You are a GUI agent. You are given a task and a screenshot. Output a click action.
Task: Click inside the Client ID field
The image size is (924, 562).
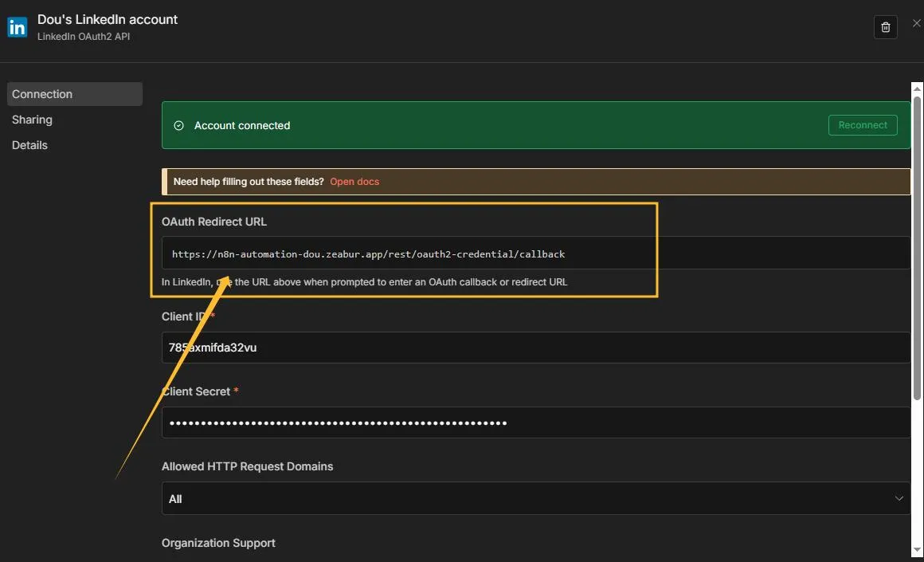click(x=535, y=348)
